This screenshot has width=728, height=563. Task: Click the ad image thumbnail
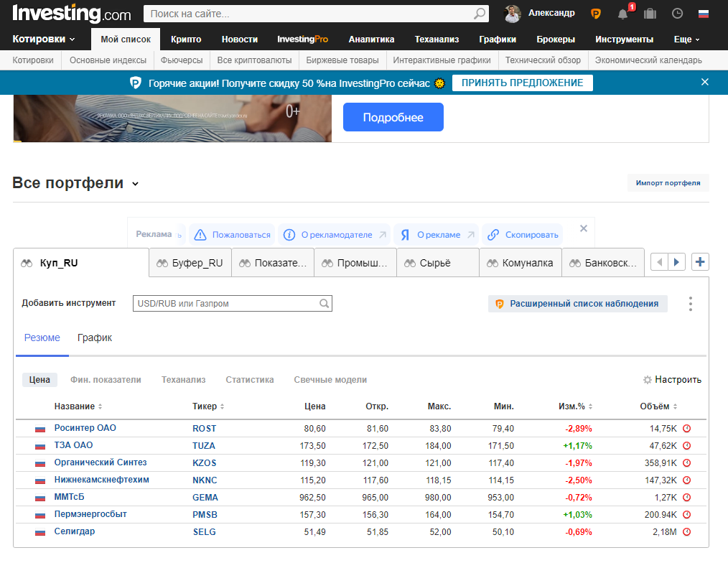(x=172, y=118)
